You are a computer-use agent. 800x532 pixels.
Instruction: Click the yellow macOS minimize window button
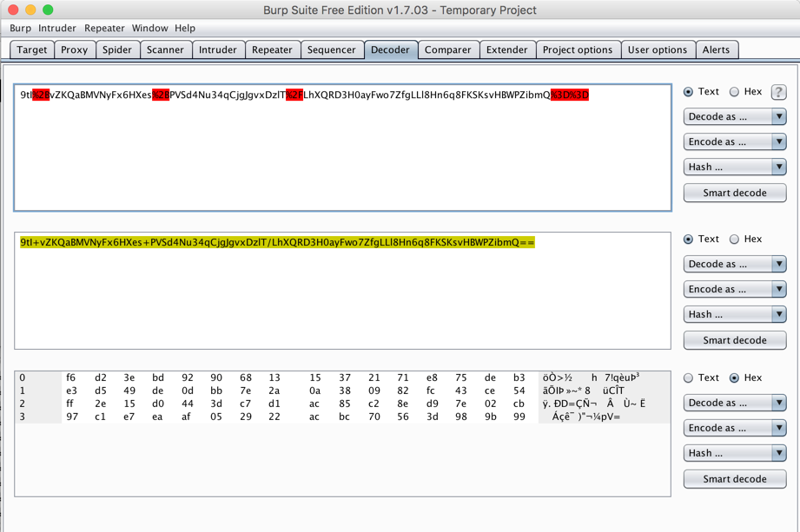click(30, 10)
